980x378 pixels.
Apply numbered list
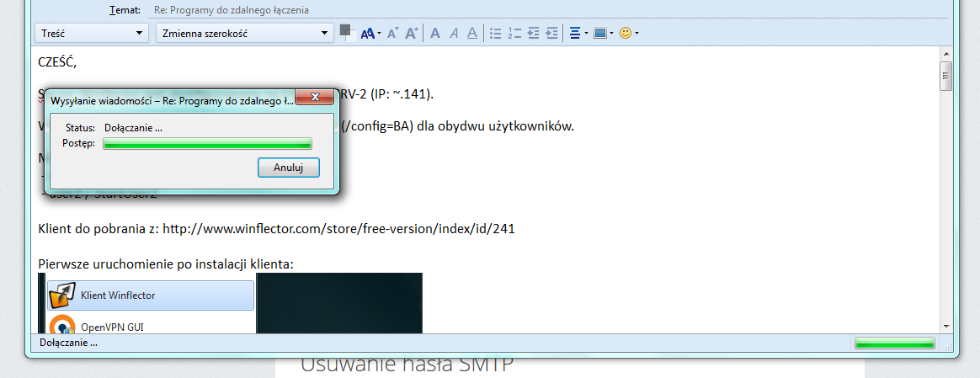point(514,33)
